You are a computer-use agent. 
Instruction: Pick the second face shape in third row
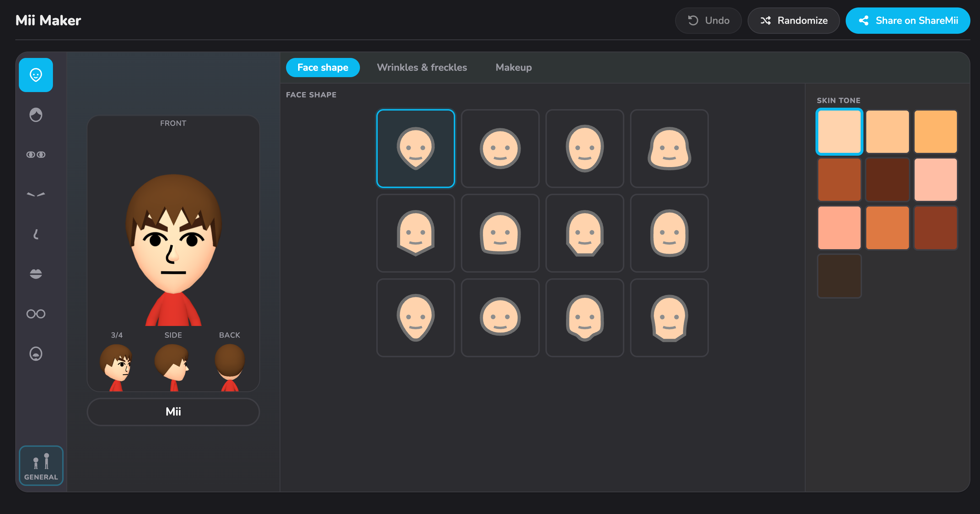click(x=500, y=318)
